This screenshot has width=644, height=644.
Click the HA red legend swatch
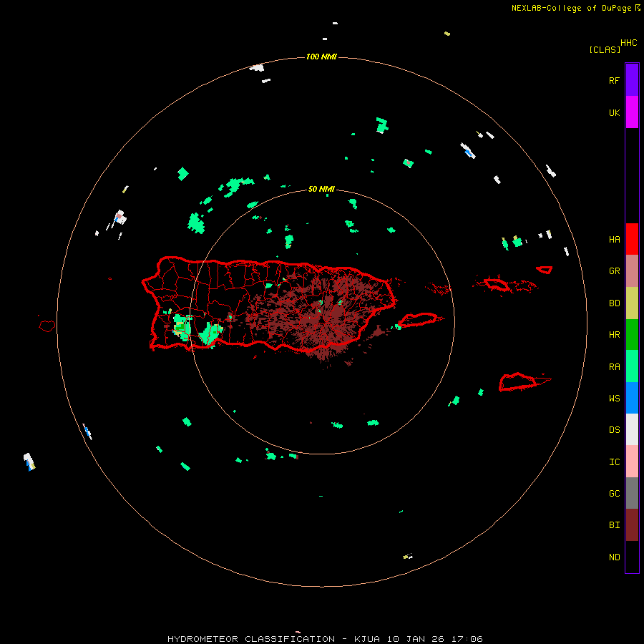(x=632, y=239)
